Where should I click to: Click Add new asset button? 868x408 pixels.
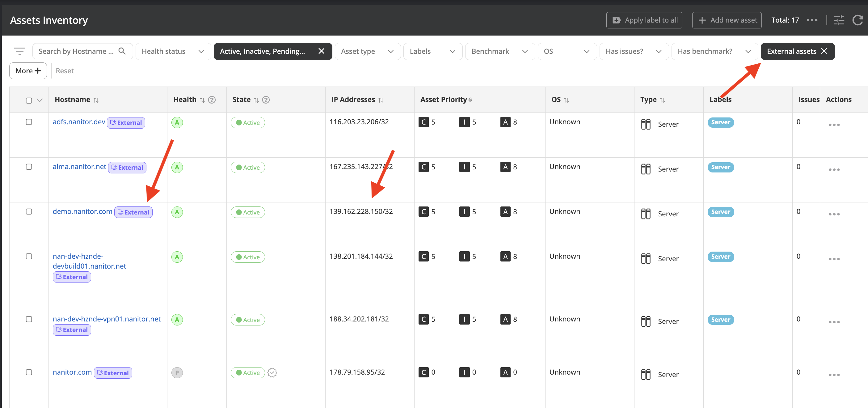point(727,20)
